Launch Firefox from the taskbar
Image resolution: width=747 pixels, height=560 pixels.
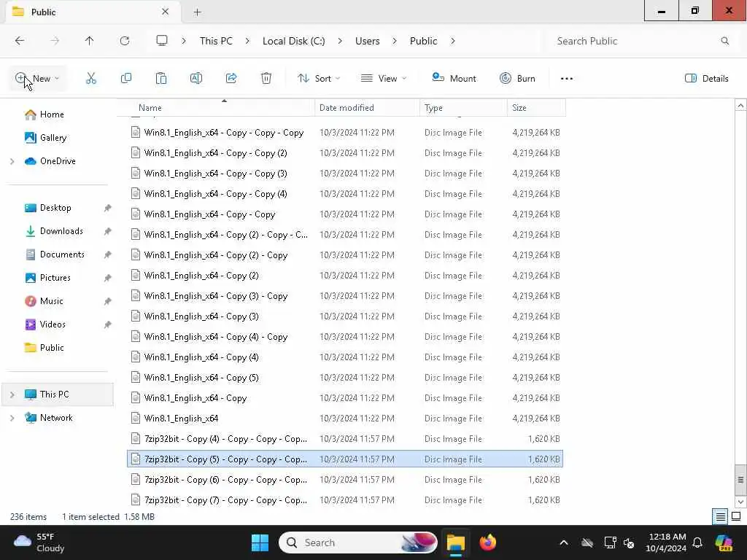(488, 542)
